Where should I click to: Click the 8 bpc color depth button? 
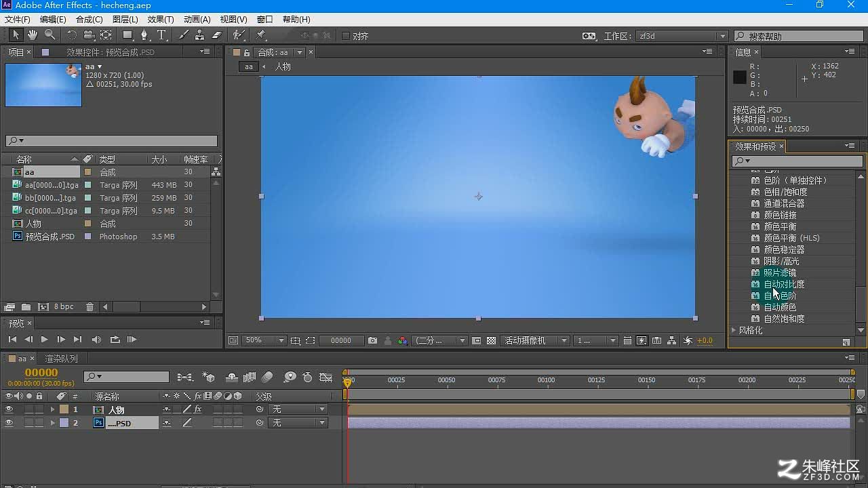pos(64,307)
